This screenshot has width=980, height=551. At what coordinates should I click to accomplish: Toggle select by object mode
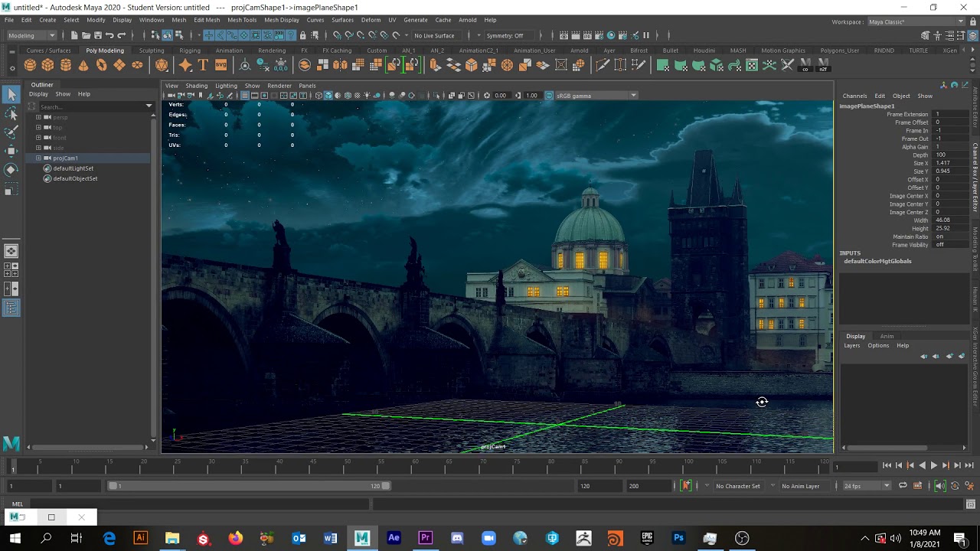[x=167, y=35]
